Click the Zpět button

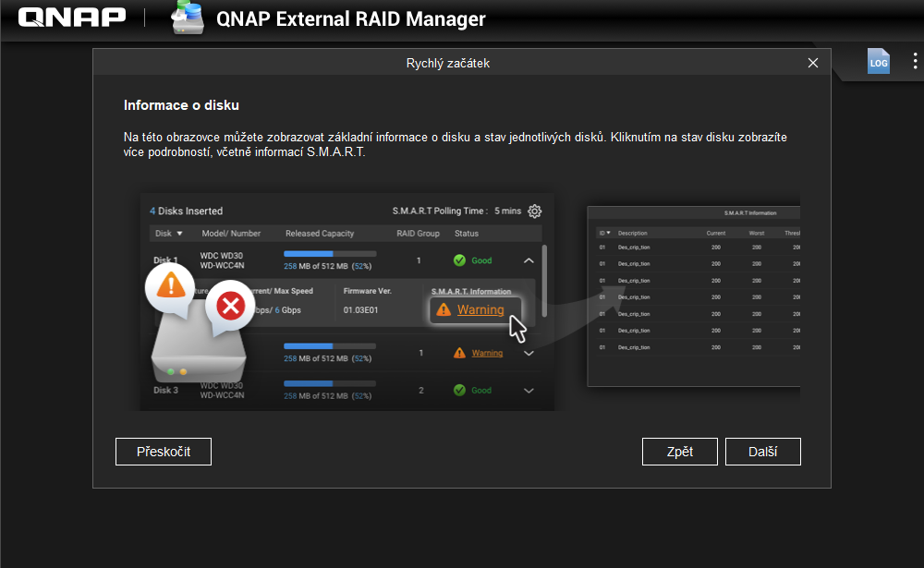point(679,451)
